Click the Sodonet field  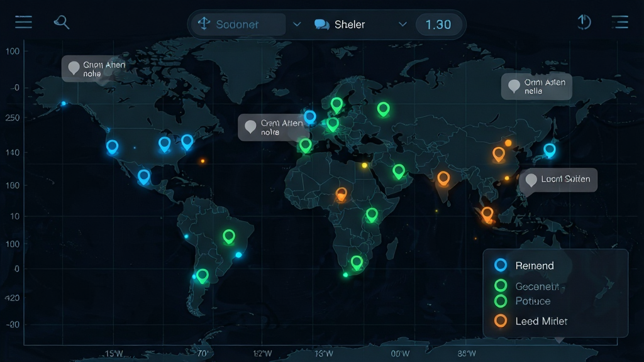click(238, 25)
